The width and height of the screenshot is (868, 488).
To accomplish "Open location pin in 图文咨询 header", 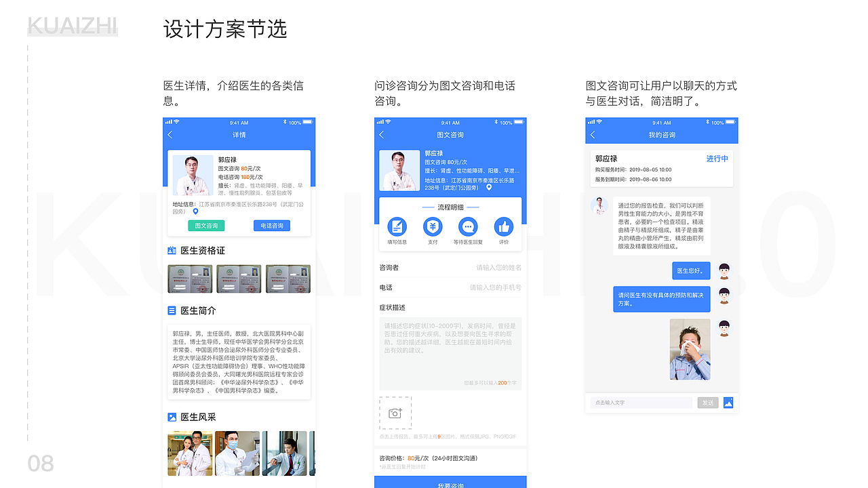I will click(x=489, y=188).
